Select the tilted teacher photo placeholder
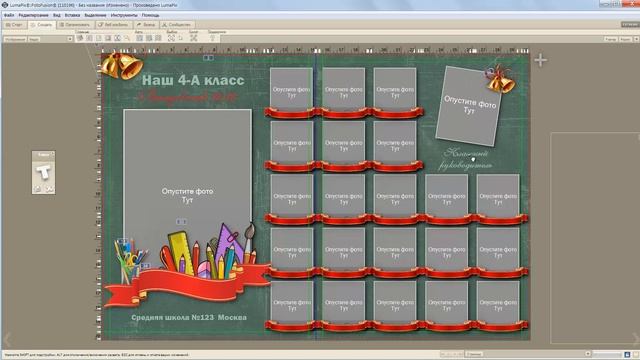The width and height of the screenshot is (640, 360). pyautogui.click(x=469, y=106)
